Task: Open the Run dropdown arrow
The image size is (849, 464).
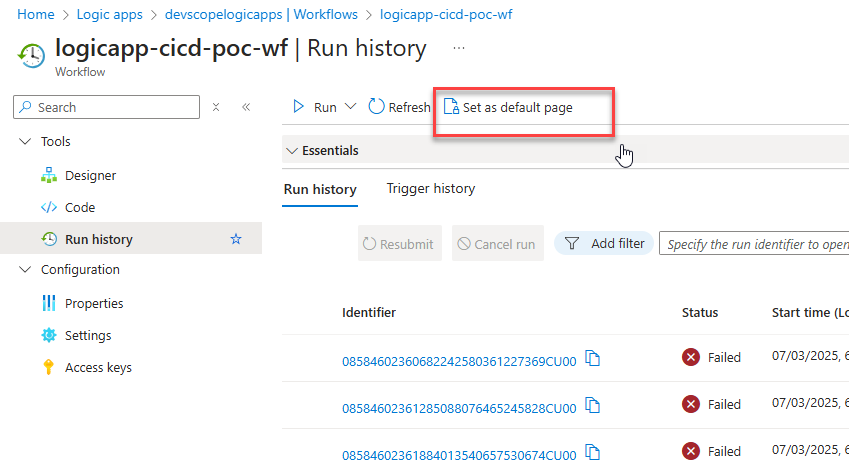Action: (350, 107)
